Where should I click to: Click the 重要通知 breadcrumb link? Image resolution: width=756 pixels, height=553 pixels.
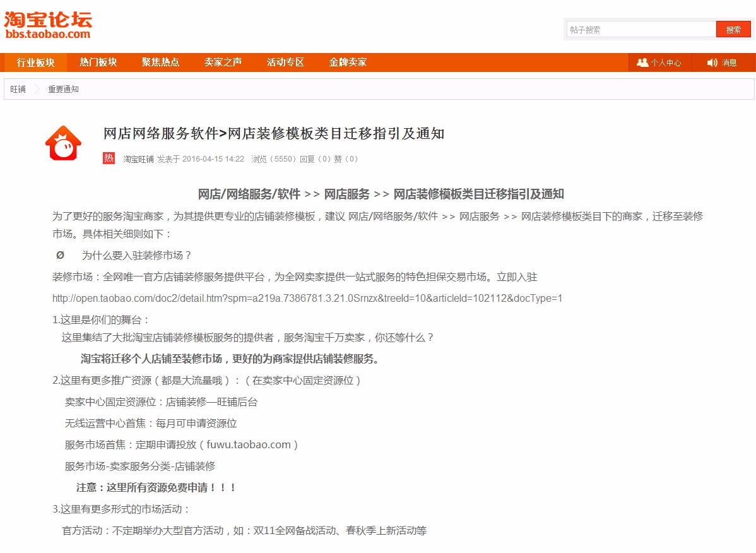(x=63, y=89)
